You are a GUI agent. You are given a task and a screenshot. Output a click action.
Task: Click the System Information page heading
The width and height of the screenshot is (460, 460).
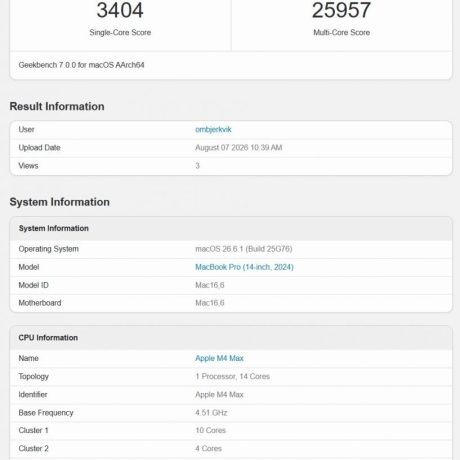coord(60,202)
